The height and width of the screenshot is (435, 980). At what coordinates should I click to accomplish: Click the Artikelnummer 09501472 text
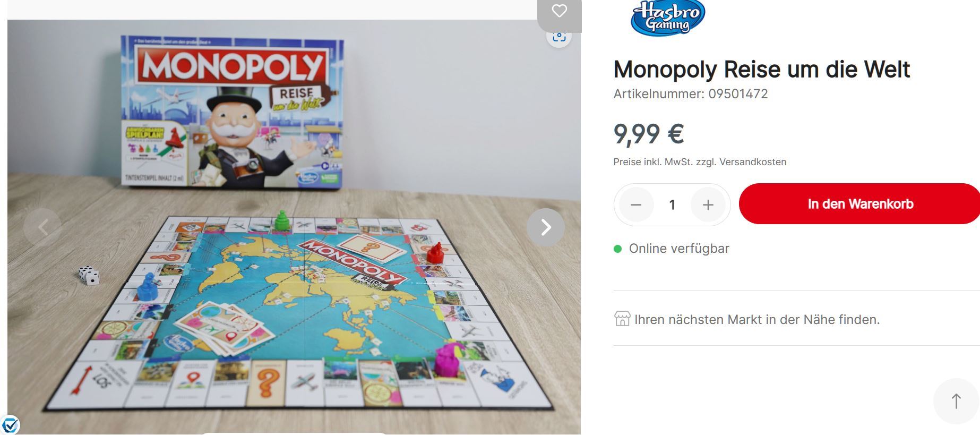click(691, 94)
